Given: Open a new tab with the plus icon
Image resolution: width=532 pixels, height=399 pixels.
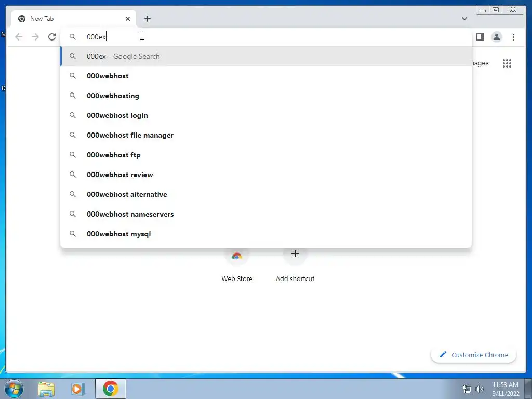Looking at the screenshot, I should pyautogui.click(x=147, y=19).
